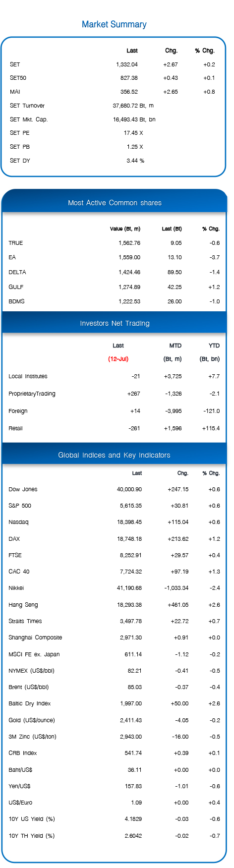Image resolution: width=234 pixels, height=868 pixels.
Task: Select the DELTA stock row
Action: pyautogui.click(x=115, y=272)
